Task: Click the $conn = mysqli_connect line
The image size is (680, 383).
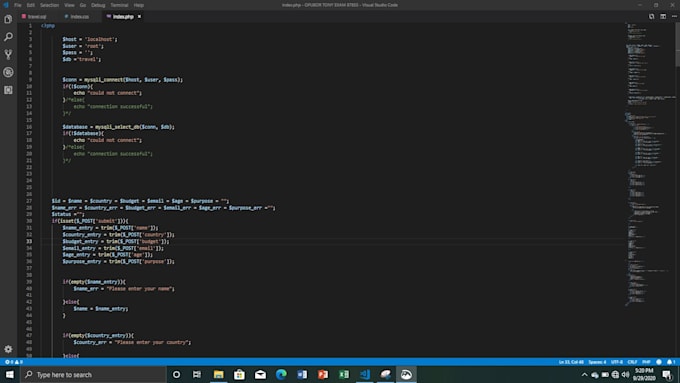Action: click(x=123, y=80)
